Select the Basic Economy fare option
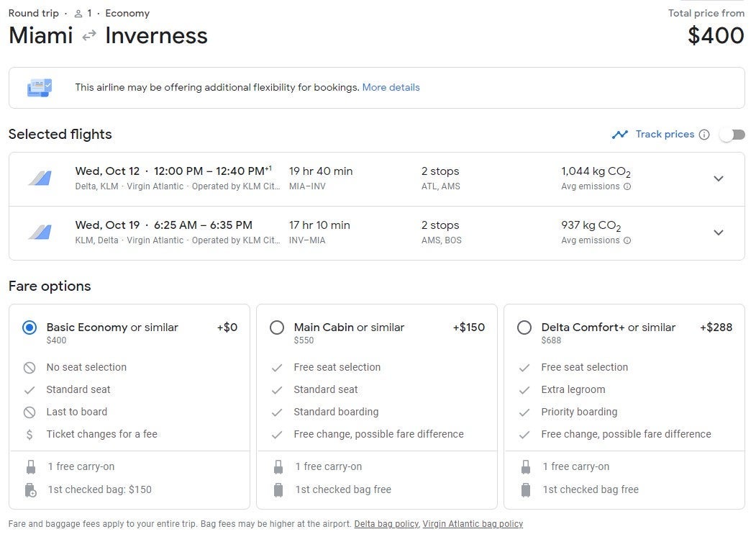Image resolution: width=756 pixels, height=542 pixels. (29, 328)
